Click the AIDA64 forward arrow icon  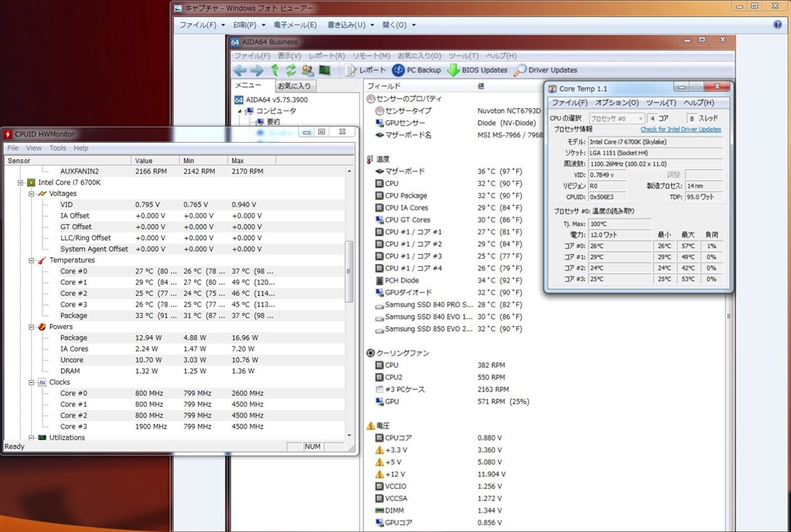tap(256, 70)
